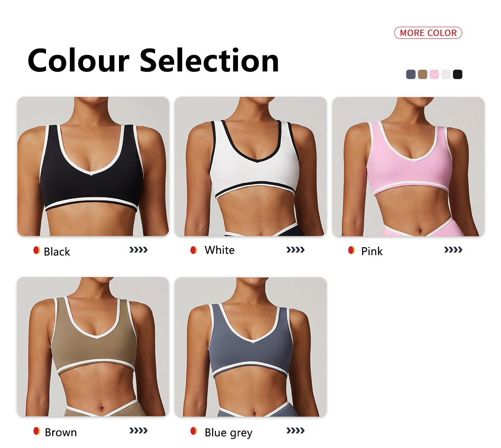Open the white sports bra photo
Image resolution: width=501 pixels, height=448 pixels.
[x=250, y=167]
